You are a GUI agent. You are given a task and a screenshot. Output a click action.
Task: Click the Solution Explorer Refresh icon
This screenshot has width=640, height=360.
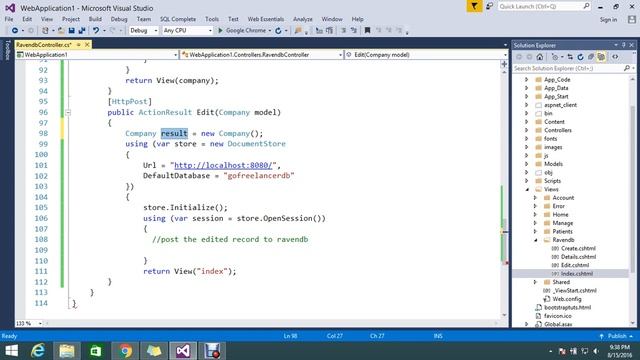(580, 57)
